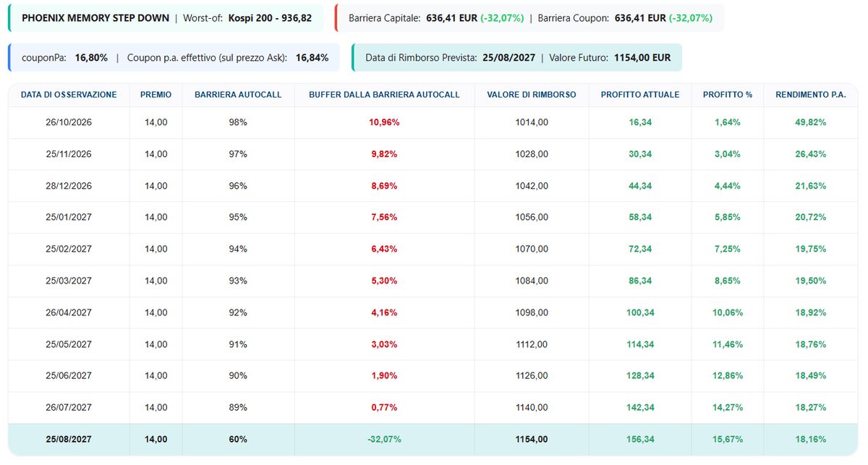868x465 pixels.
Task: Select the observation date "25/06/2027"
Action: point(69,375)
